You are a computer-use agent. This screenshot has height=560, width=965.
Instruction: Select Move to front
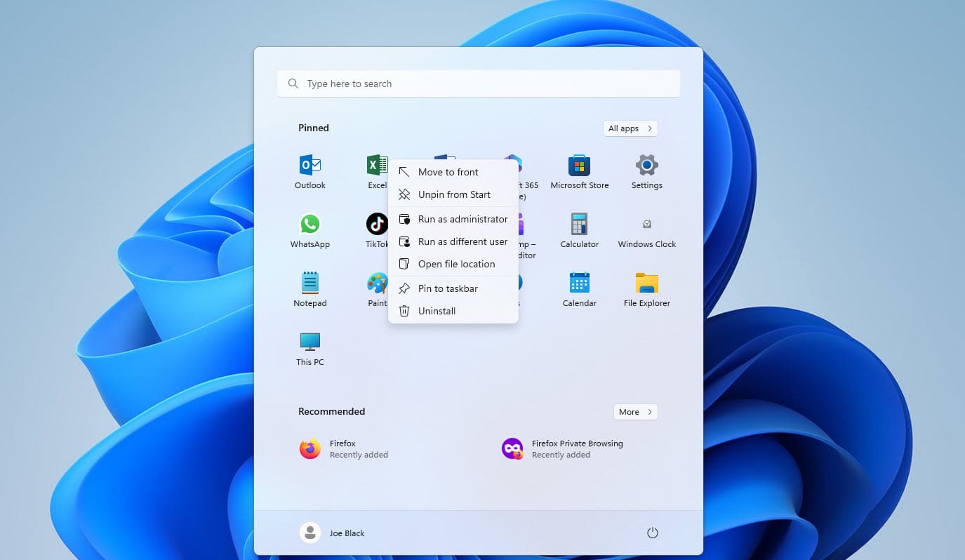(x=453, y=172)
